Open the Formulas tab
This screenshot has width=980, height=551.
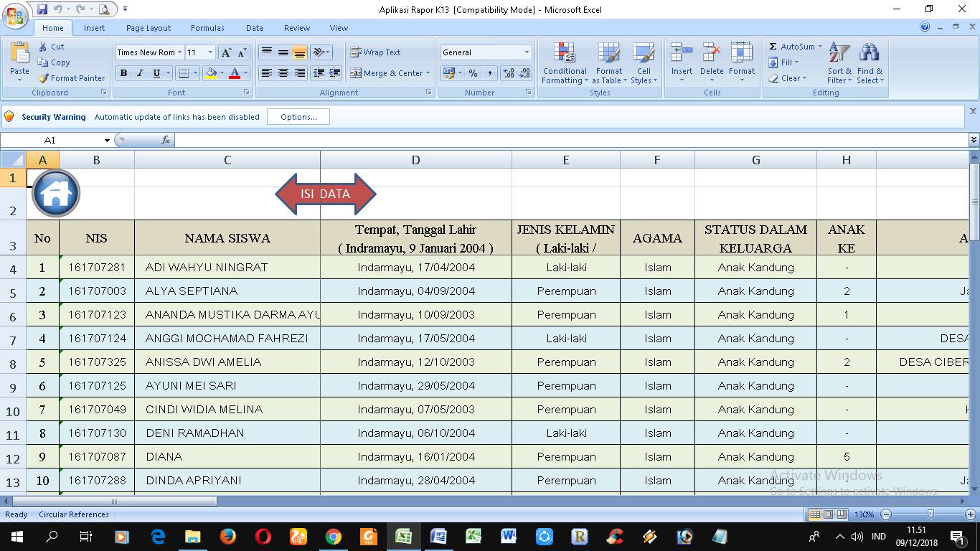[207, 28]
